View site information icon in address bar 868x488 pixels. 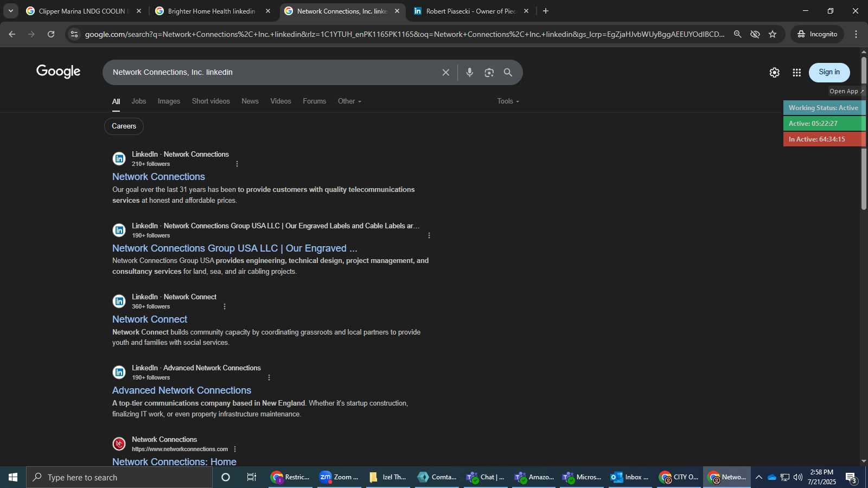74,34
